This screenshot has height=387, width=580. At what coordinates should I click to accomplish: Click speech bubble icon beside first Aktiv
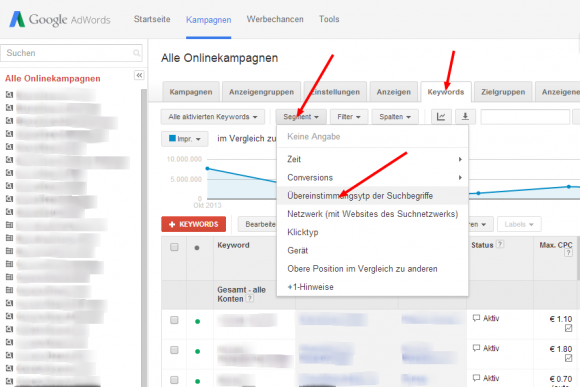pyautogui.click(x=476, y=318)
